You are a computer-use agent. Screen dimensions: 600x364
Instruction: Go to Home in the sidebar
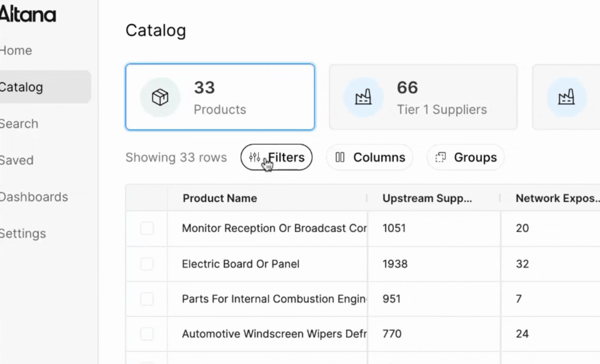[16, 51]
